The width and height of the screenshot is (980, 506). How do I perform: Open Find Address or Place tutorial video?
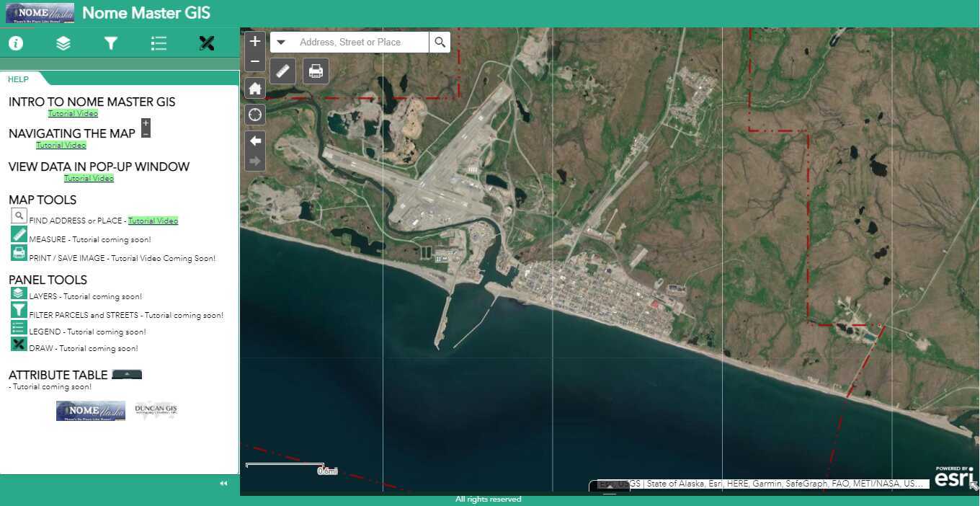tap(153, 221)
